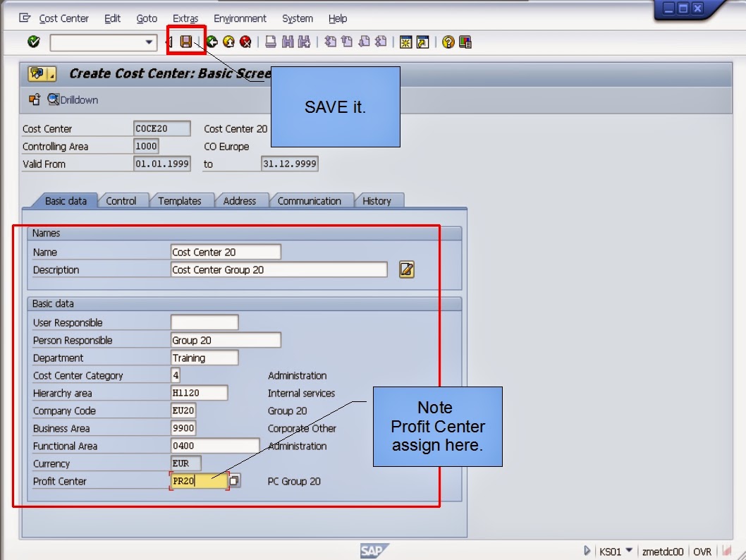746x560 pixels.
Task: Save the cost center using the Save icon
Action: pyautogui.click(x=185, y=42)
